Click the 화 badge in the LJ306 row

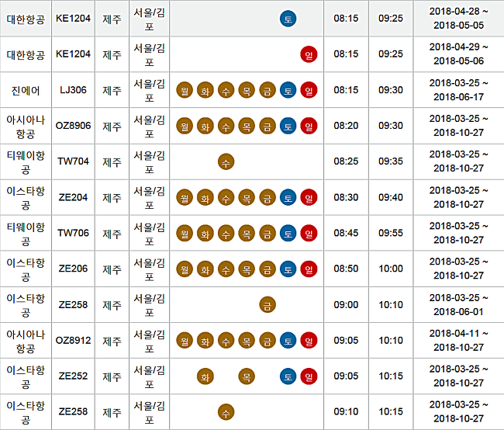click(205, 90)
